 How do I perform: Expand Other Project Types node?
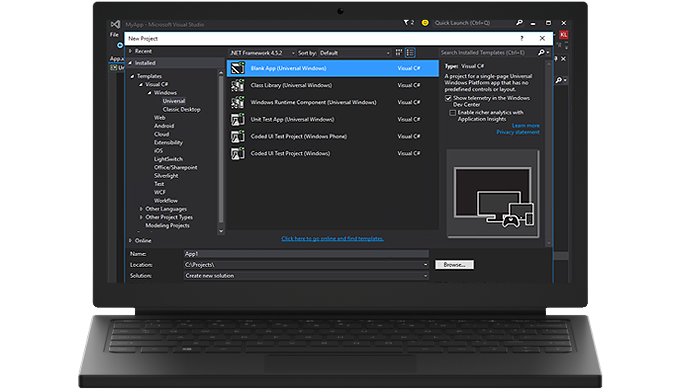pyautogui.click(x=141, y=217)
